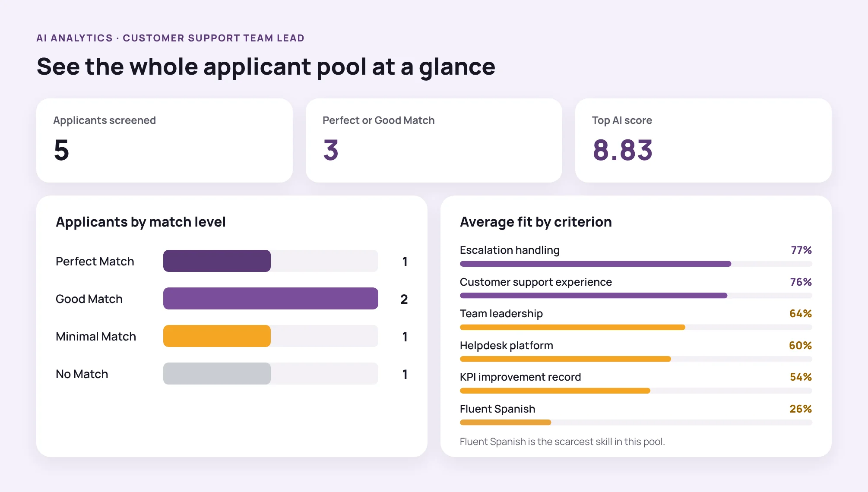
Task: Select the Perfect Match row label
Action: [x=95, y=261]
